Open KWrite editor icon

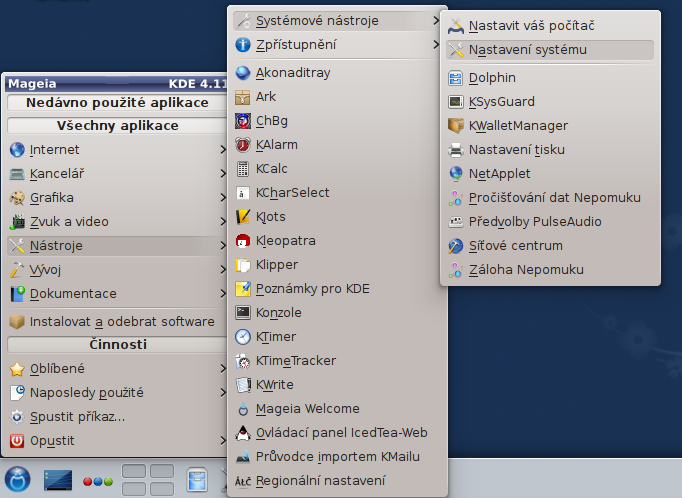tap(243, 384)
